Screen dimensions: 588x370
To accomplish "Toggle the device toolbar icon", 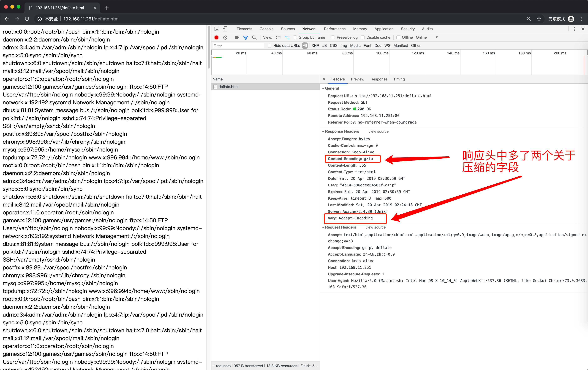I will (x=225, y=29).
